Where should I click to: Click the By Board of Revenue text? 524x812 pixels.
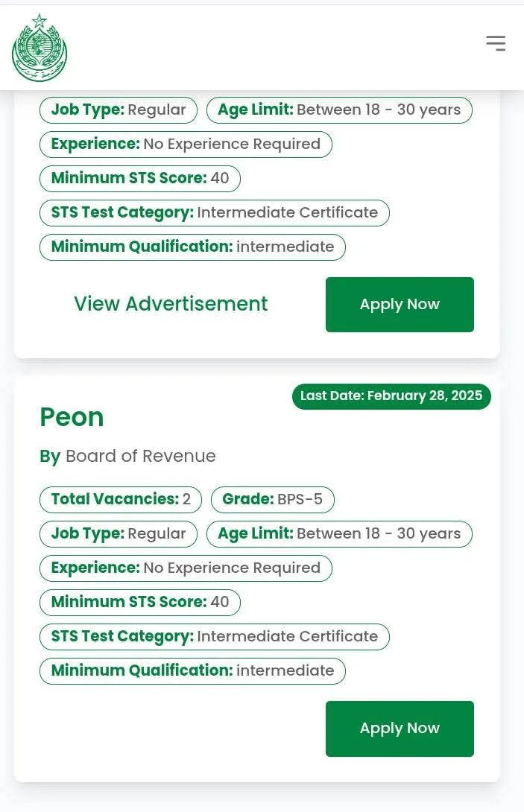tap(127, 456)
